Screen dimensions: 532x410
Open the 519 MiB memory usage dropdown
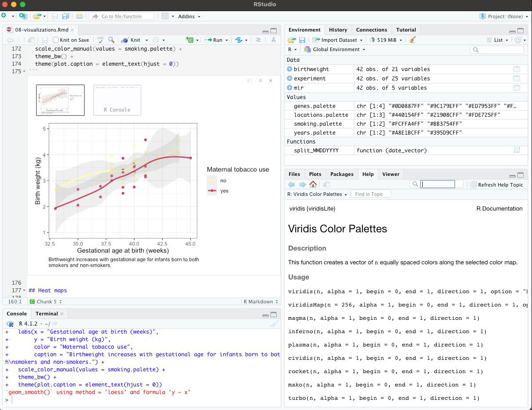point(386,40)
